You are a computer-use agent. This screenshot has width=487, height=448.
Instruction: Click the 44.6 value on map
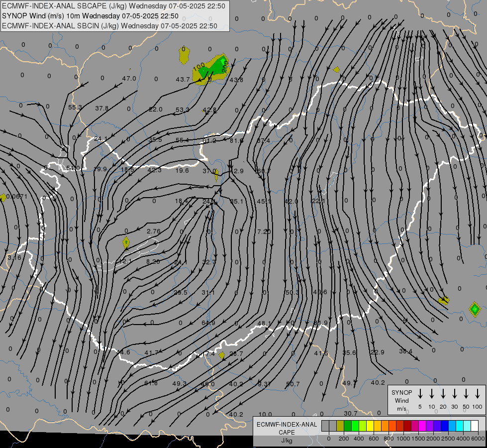(123, 352)
